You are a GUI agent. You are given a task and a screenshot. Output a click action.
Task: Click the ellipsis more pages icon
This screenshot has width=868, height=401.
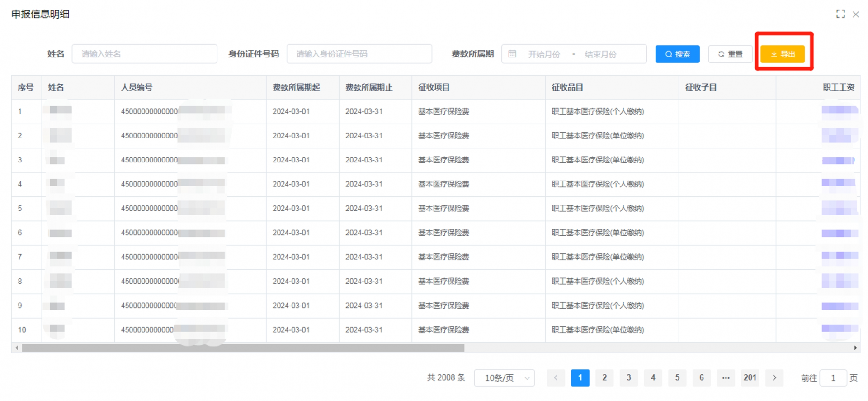(726, 378)
